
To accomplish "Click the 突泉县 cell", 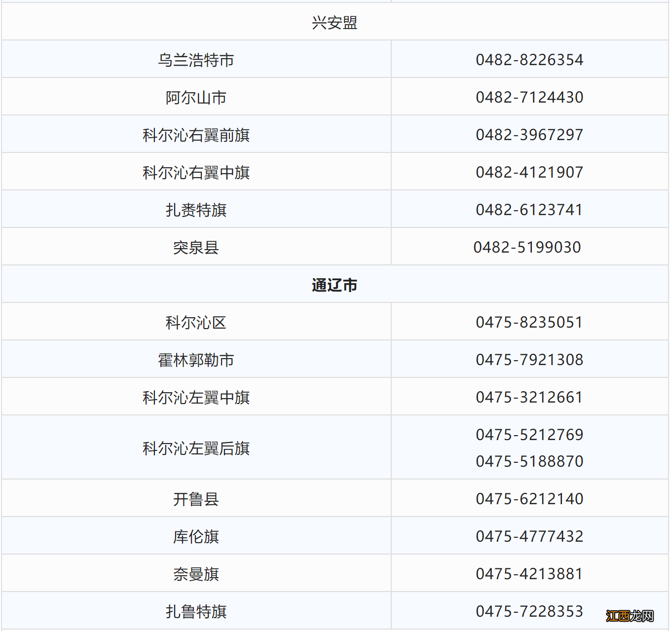I will 196,247.
